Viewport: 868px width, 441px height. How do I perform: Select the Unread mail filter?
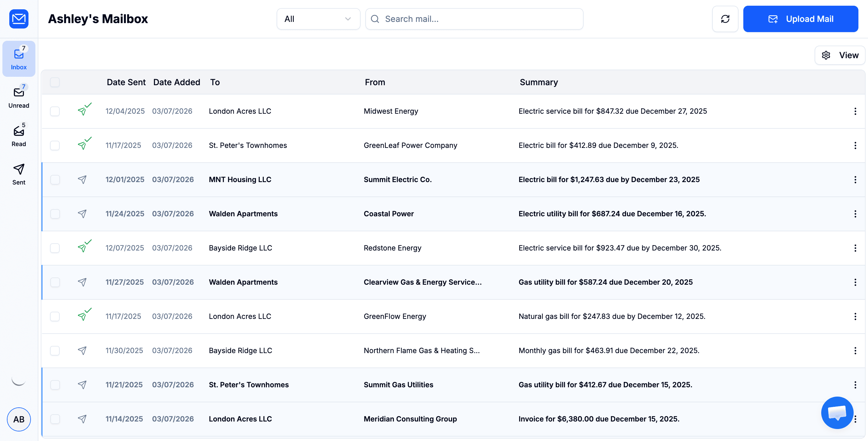[19, 97]
